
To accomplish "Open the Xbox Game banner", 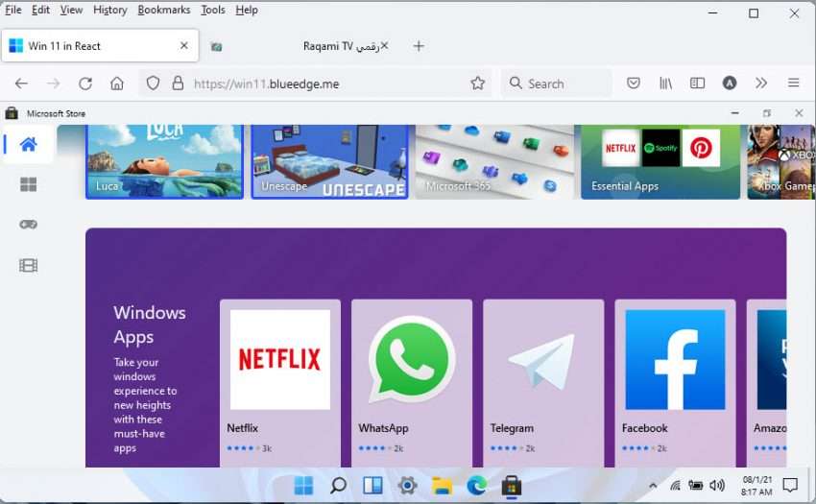I will coord(780,161).
